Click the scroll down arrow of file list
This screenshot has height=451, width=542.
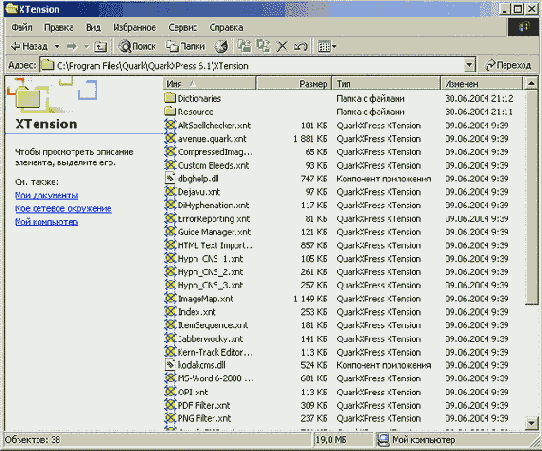tap(531, 423)
